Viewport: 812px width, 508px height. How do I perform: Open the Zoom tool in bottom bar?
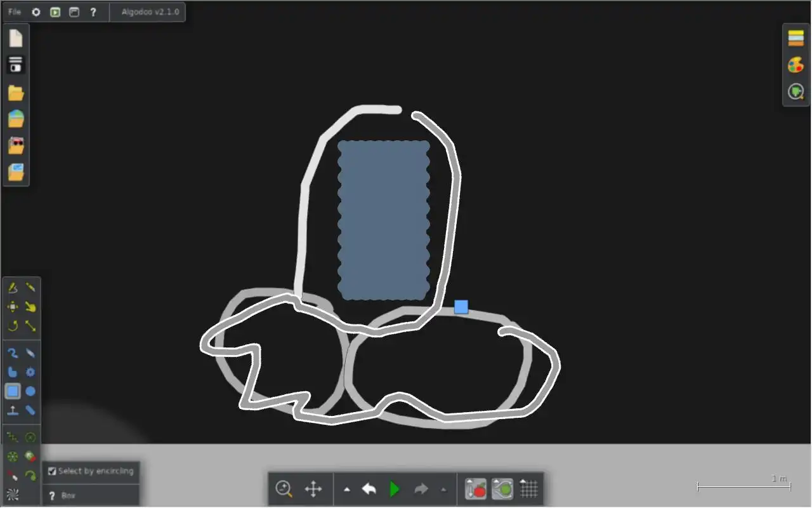pos(284,489)
